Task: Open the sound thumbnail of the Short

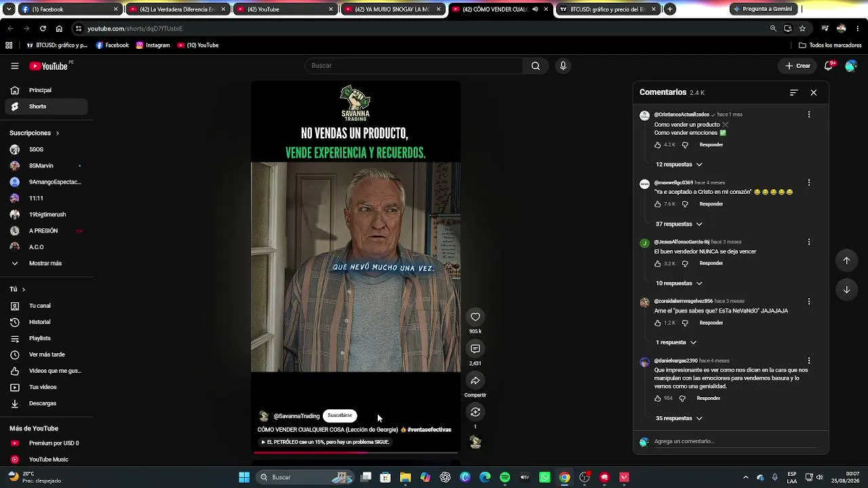Action: 475,442
